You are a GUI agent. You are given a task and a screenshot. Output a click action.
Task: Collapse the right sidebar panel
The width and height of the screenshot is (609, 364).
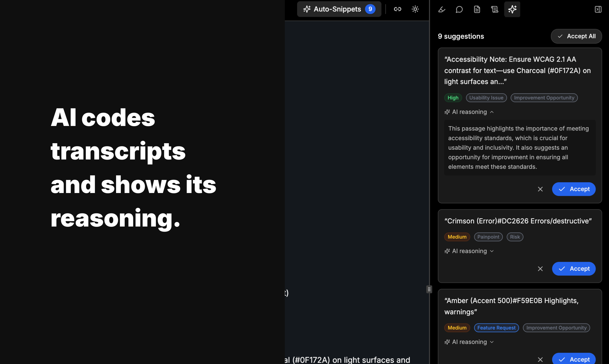[598, 9]
